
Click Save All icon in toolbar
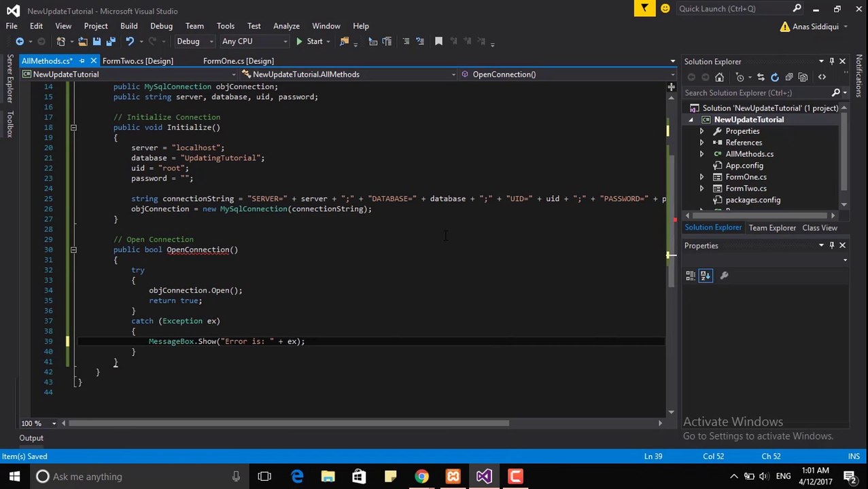[110, 42]
